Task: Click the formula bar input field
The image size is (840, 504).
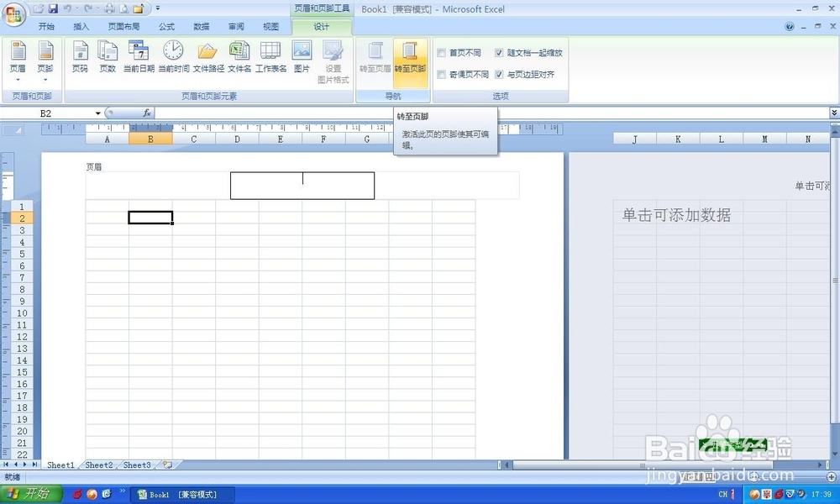Action: tap(491, 113)
